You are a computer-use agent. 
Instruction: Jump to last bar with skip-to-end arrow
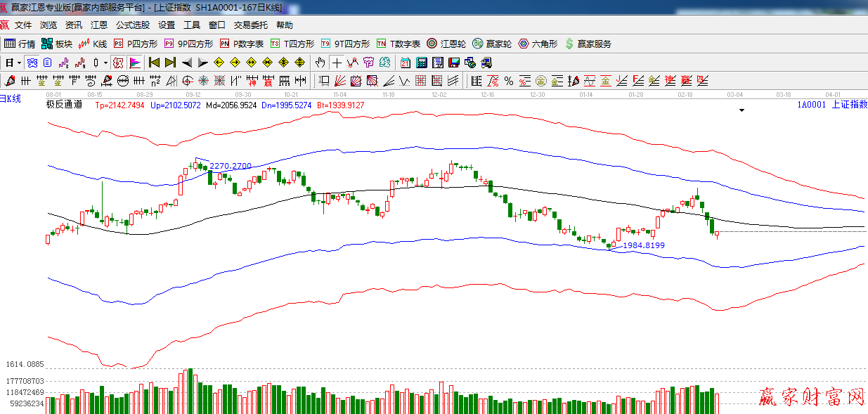click(x=170, y=63)
